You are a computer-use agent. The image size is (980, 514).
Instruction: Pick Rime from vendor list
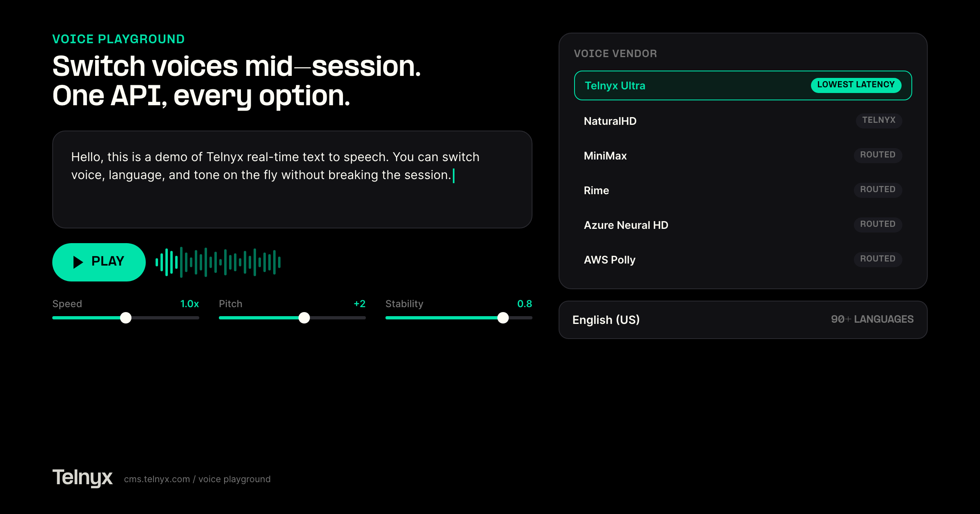tap(743, 190)
